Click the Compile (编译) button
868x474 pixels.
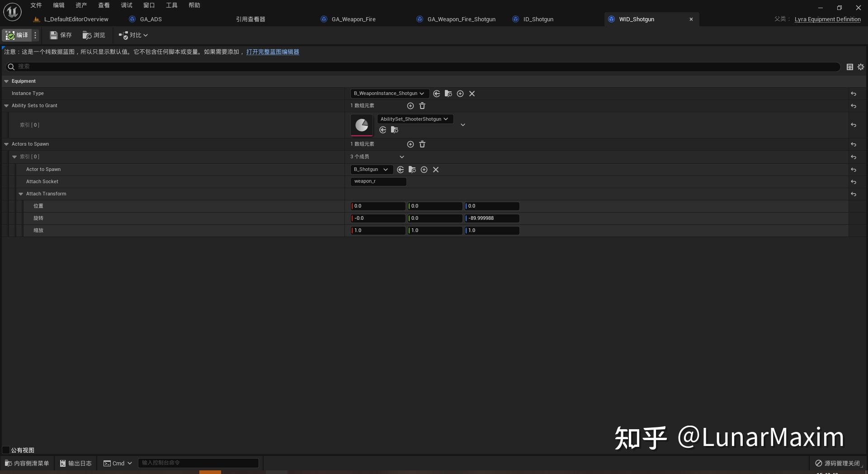[x=17, y=35]
